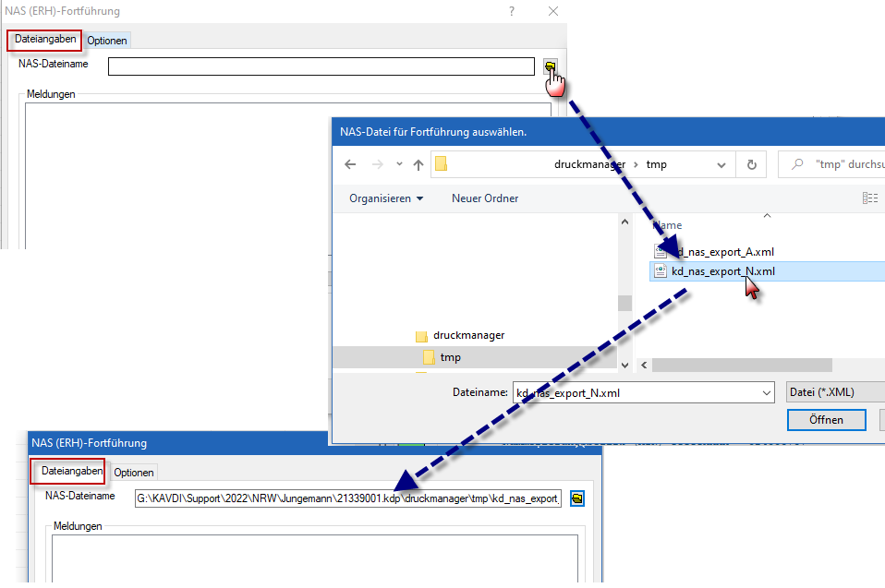885x588 pixels.
Task: Click the Öffnen button
Action: [x=826, y=419]
